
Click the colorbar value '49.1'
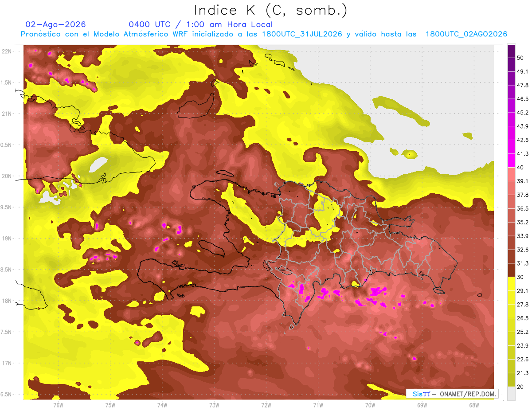click(x=522, y=72)
